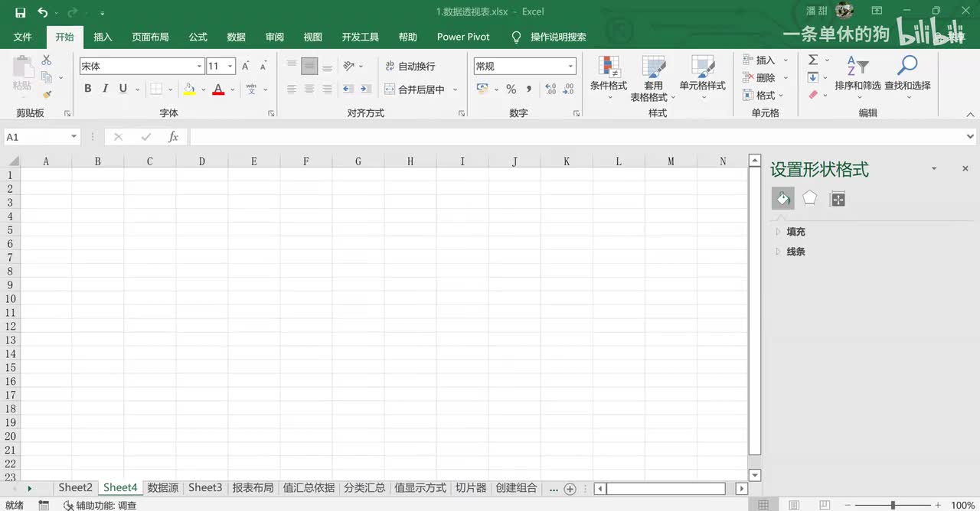The height and width of the screenshot is (511, 980).
Task: Toggle bottom align
Action: tap(327, 67)
